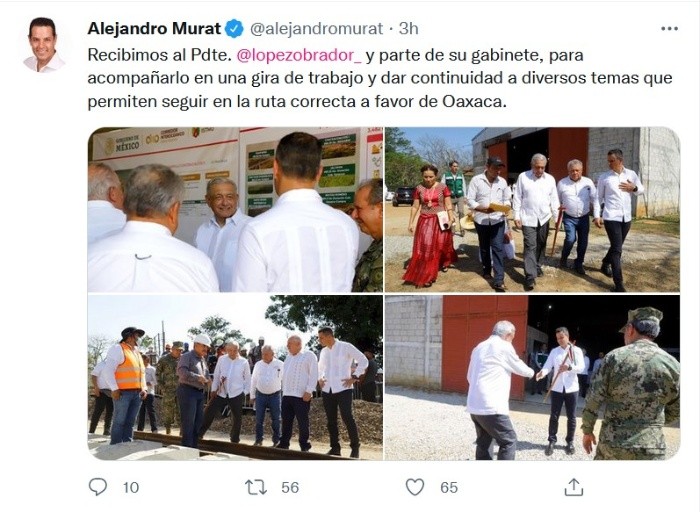Click the blue verified badge

234,29
